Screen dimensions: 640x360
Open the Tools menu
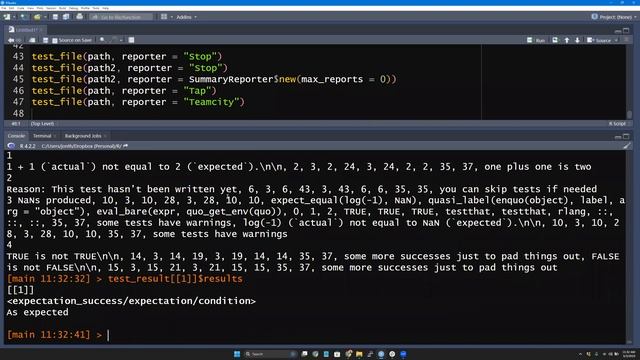tap(96, 8)
